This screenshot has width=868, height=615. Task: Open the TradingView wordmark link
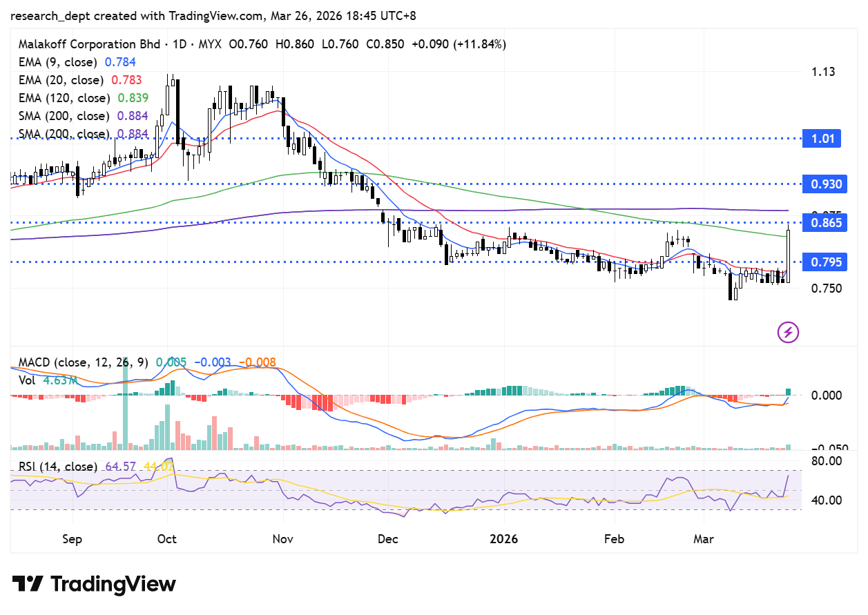click(x=113, y=585)
